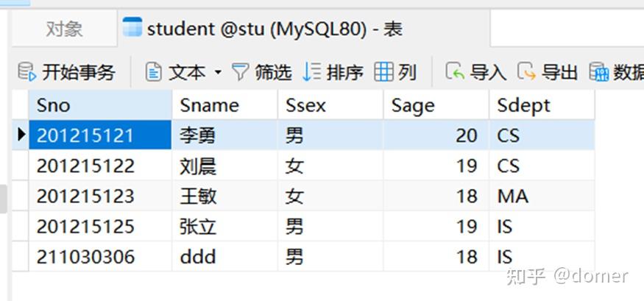Click the Import (导入) icon

455,72
